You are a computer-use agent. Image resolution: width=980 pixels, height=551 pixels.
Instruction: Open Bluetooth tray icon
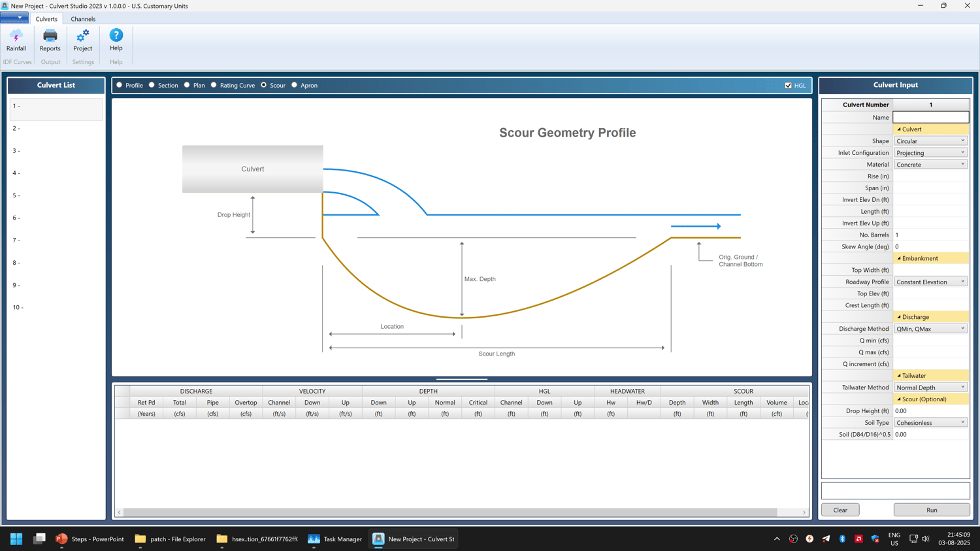(x=842, y=539)
